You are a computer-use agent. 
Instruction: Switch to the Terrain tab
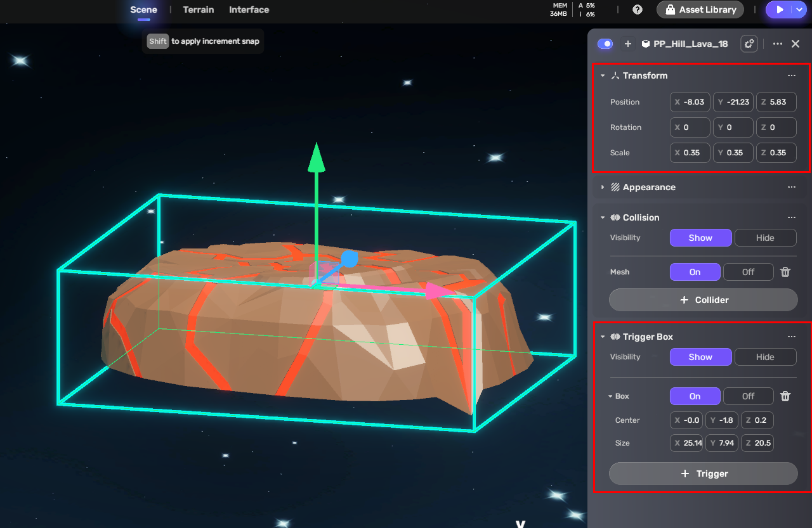click(199, 10)
